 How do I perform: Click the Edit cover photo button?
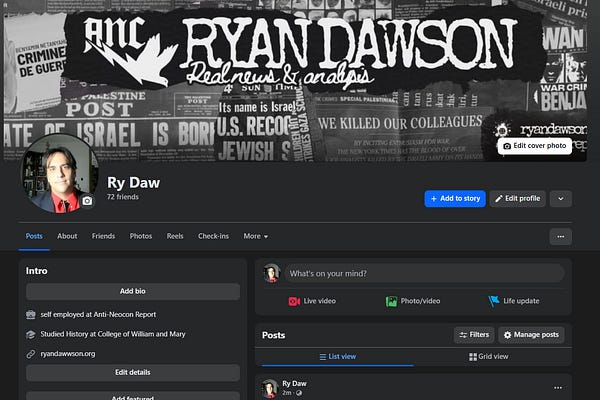click(x=535, y=146)
